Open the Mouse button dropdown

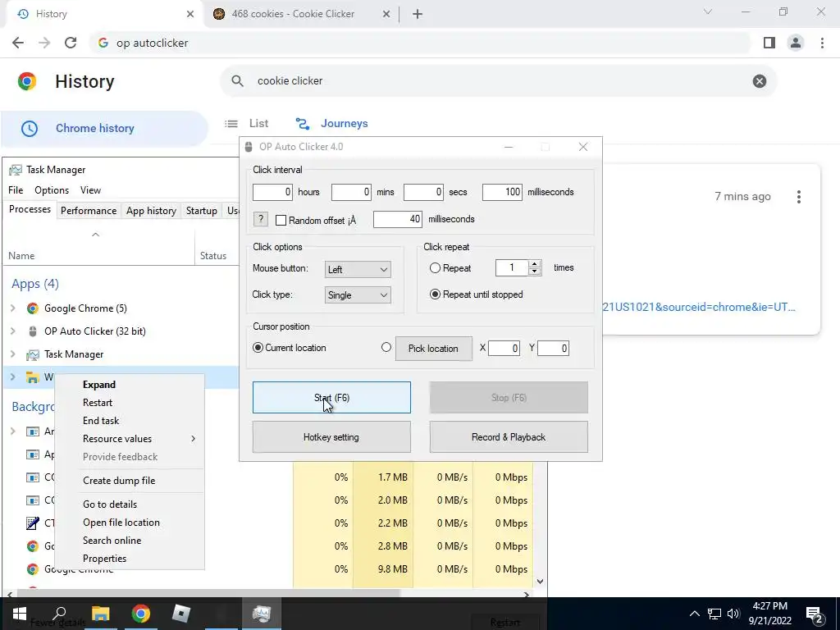coord(358,269)
